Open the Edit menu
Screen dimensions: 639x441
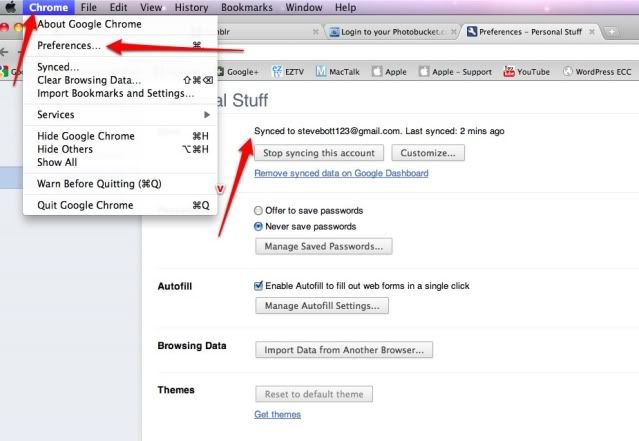point(118,7)
